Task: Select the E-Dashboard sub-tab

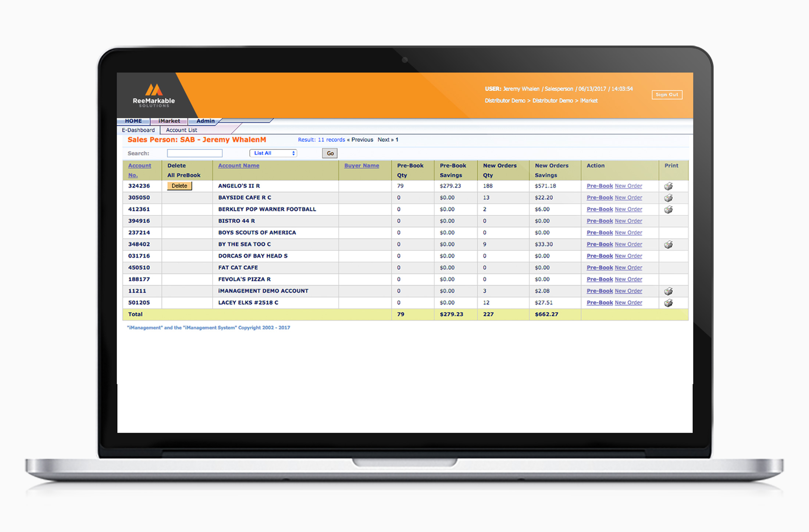Action: click(138, 130)
